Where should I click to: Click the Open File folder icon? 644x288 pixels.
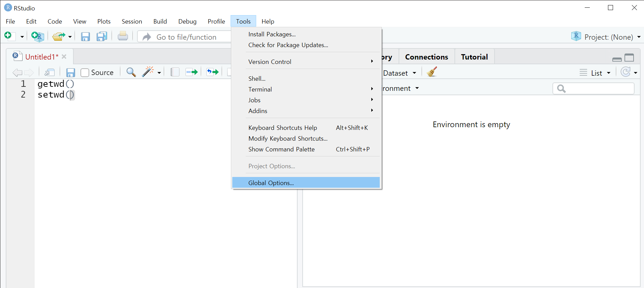(x=59, y=36)
